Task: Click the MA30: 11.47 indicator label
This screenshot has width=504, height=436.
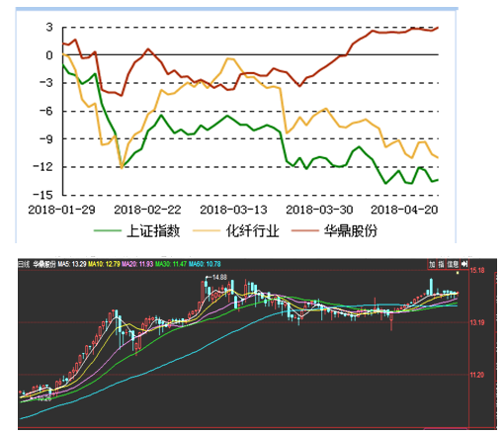Action: coord(171,264)
